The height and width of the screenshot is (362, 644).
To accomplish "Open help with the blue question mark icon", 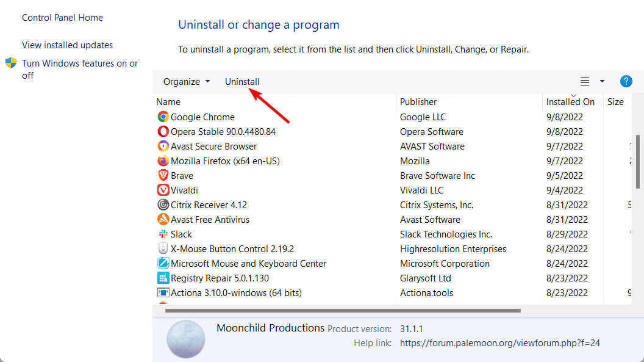I will pyautogui.click(x=626, y=81).
